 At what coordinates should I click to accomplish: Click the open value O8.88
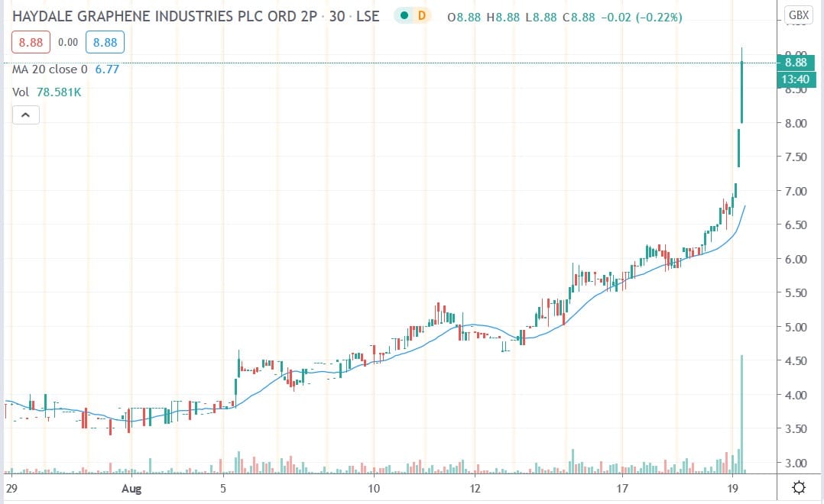coord(464,18)
